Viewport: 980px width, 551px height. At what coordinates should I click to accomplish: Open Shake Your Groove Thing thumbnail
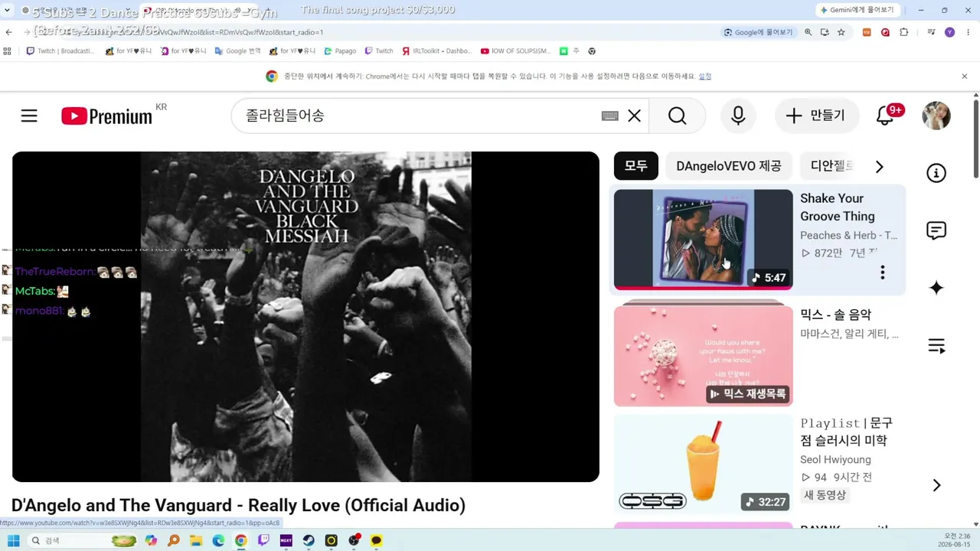click(703, 240)
